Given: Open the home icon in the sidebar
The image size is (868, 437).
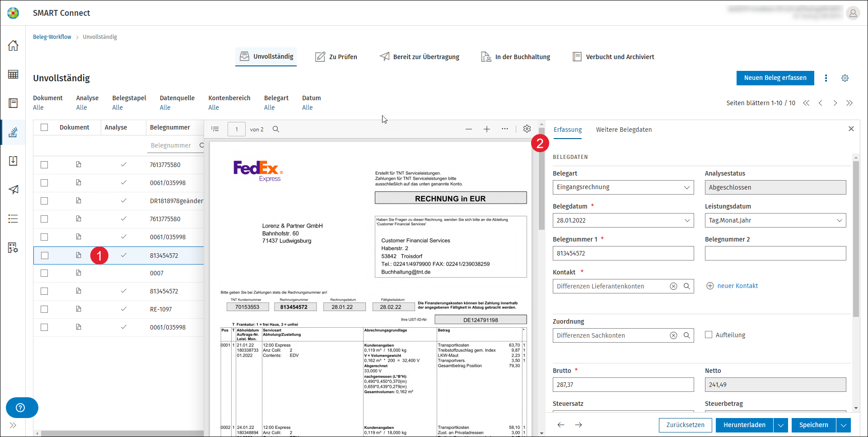Looking at the screenshot, I should tap(13, 45).
